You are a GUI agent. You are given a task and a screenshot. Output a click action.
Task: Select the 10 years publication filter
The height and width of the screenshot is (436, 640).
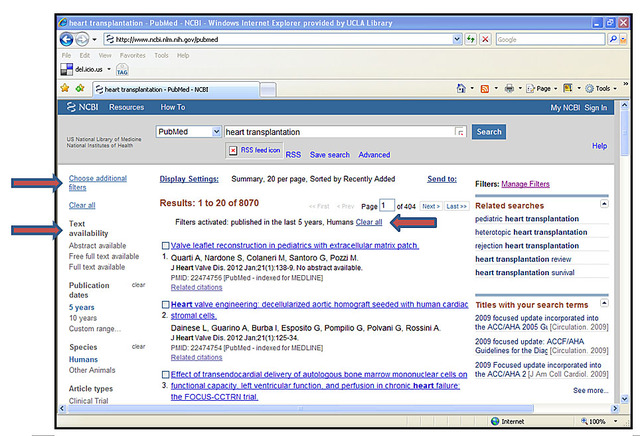(83, 318)
